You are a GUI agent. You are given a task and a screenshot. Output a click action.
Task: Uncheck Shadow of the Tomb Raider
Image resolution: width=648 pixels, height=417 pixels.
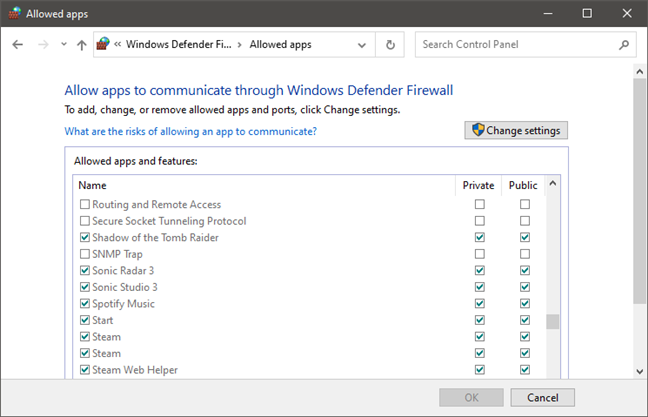pos(85,237)
